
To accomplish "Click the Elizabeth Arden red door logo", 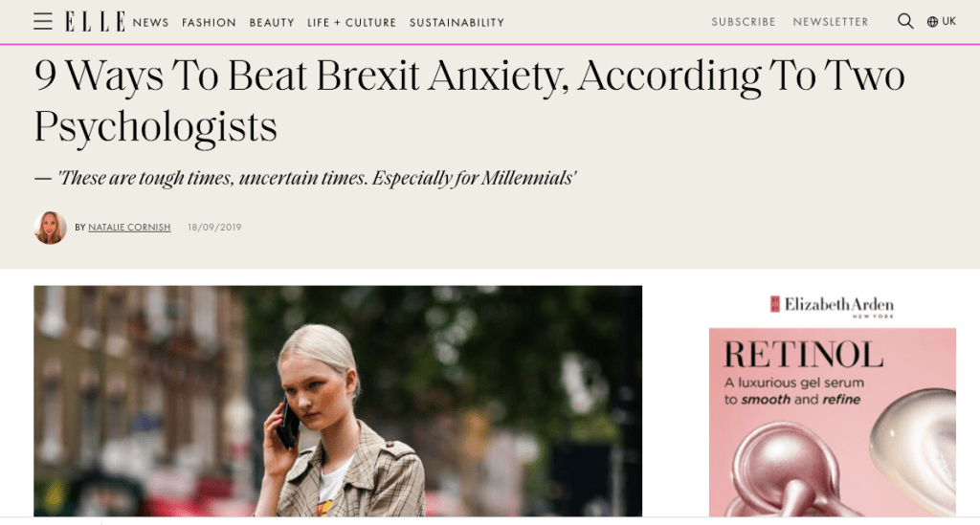I will coord(775,304).
